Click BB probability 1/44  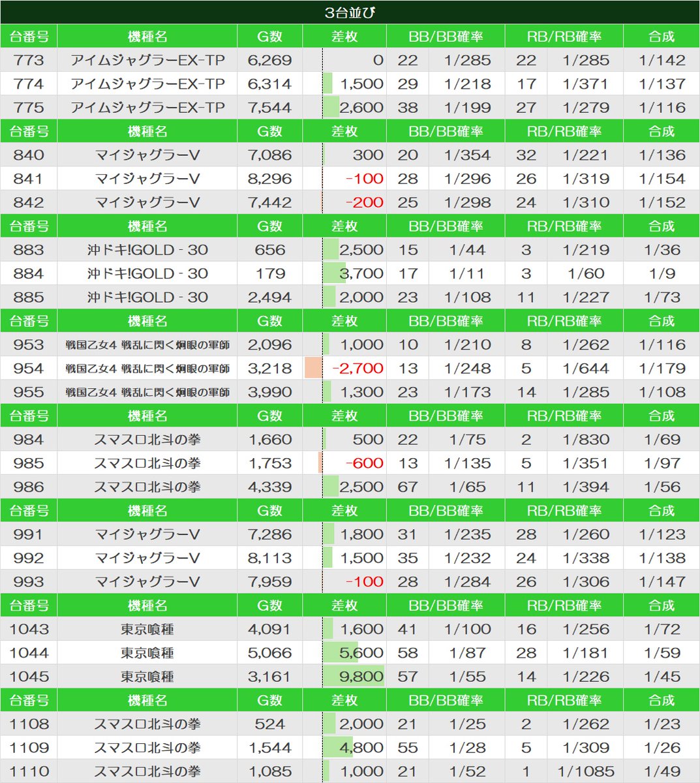467,250
